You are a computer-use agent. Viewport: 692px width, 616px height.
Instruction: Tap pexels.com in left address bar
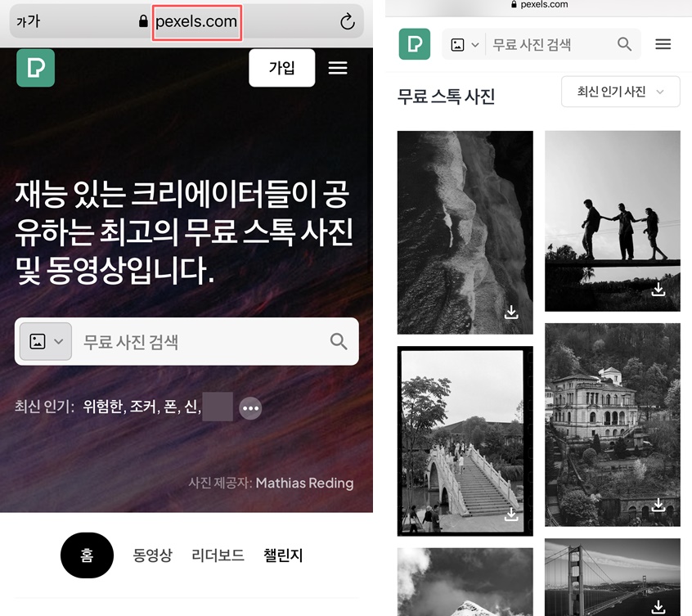[196, 21]
